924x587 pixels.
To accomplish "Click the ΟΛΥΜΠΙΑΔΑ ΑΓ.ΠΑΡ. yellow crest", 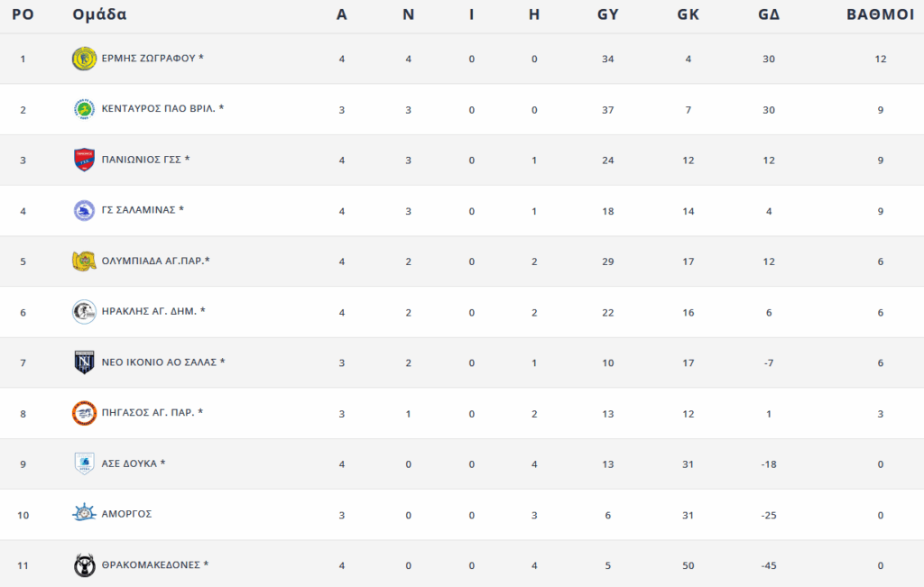I will pyautogui.click(x=84, y=261).
